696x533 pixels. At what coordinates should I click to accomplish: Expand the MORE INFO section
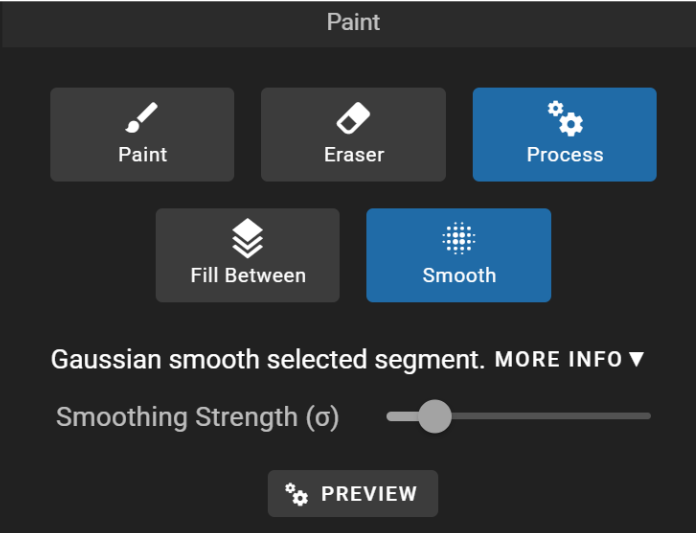pyautogui.click(x=569, y=359)
